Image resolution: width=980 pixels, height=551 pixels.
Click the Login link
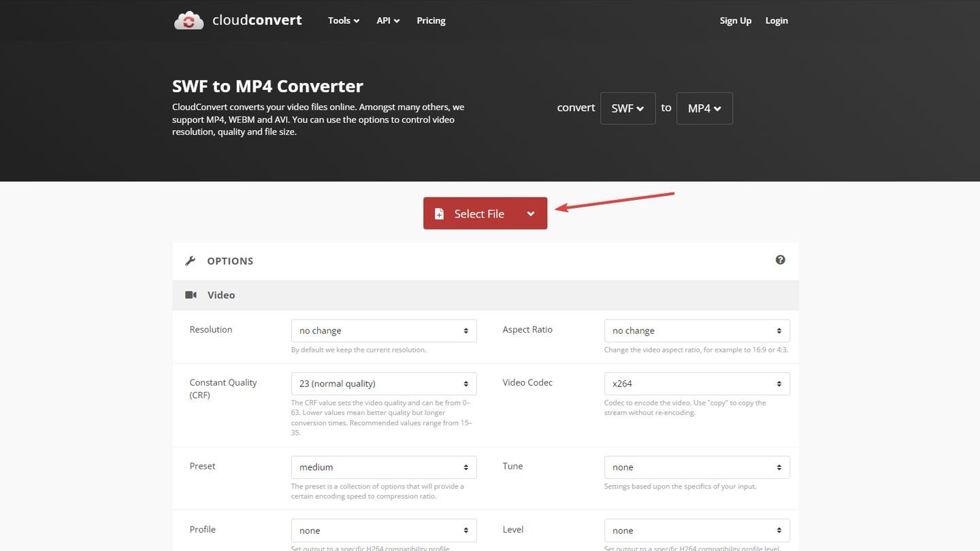pyautogui.click(x=777, y=20)
